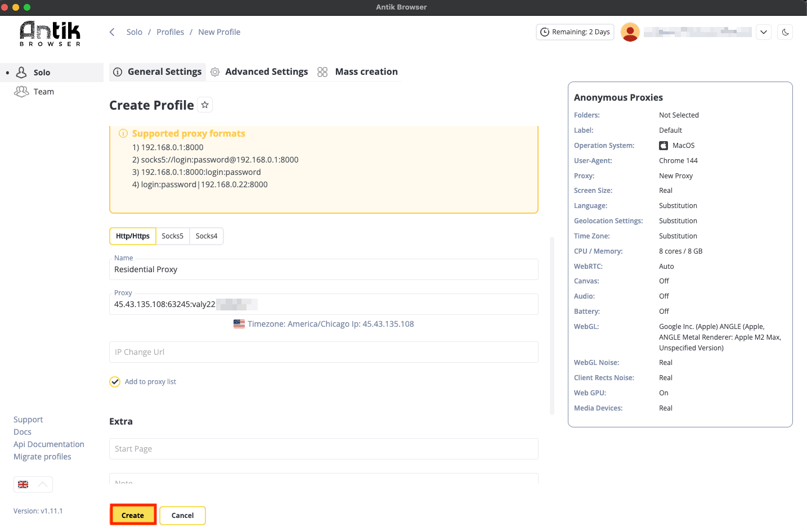Select the Solo section icon in sidebar

(21, 72)
